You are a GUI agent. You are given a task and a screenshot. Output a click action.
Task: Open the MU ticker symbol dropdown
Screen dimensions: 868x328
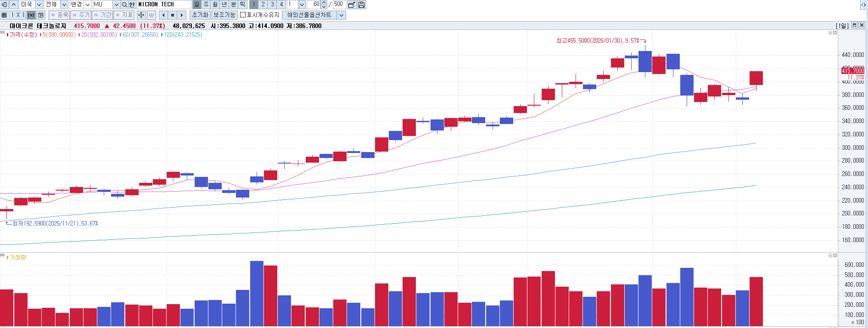pyautogui.click(x=116, y=5)
